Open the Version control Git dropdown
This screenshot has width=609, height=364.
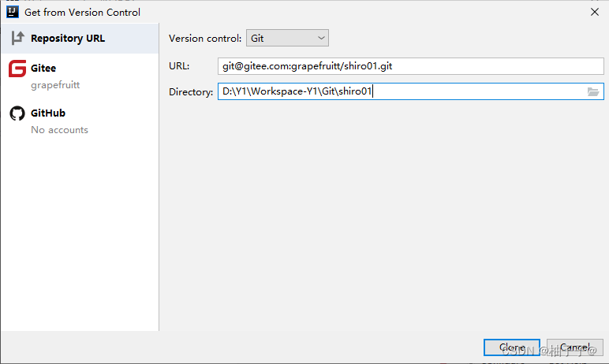pos(287,38)
